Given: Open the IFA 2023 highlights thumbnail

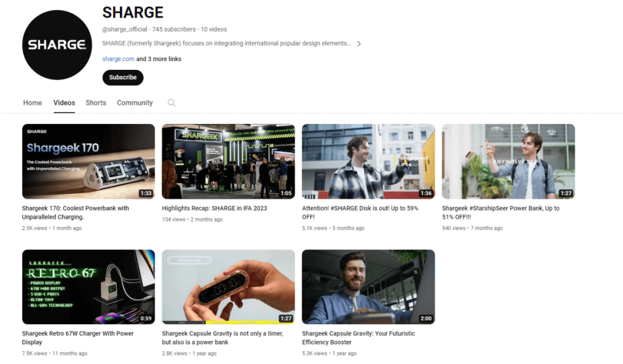Looking at the screenshot, I should [x=228, y=162].
